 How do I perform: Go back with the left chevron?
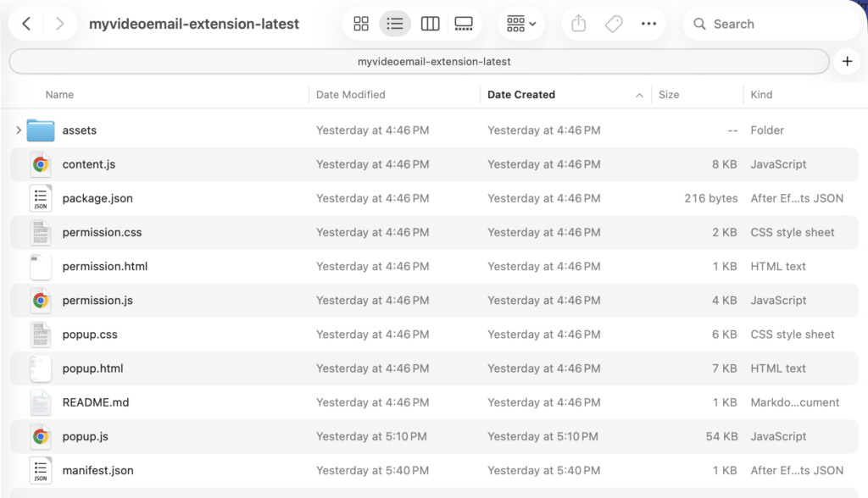click(26, 24)
